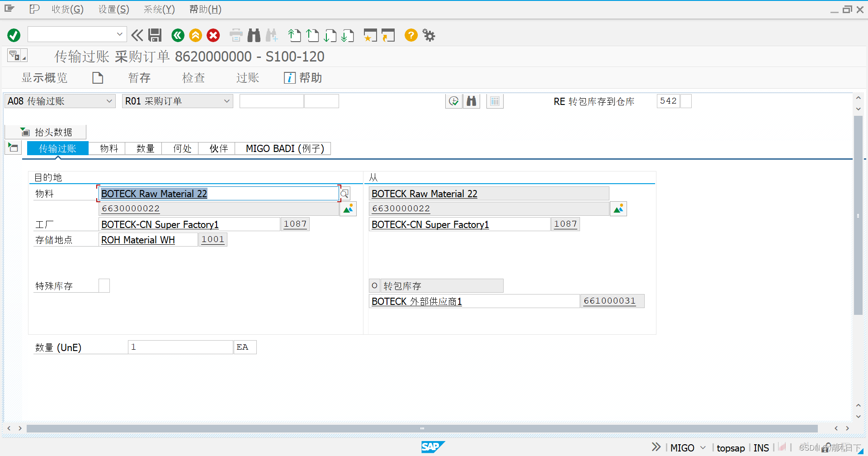Click the Find Next binoculars-plus icon
Screen dimensions: 868x456
point(272,35)
